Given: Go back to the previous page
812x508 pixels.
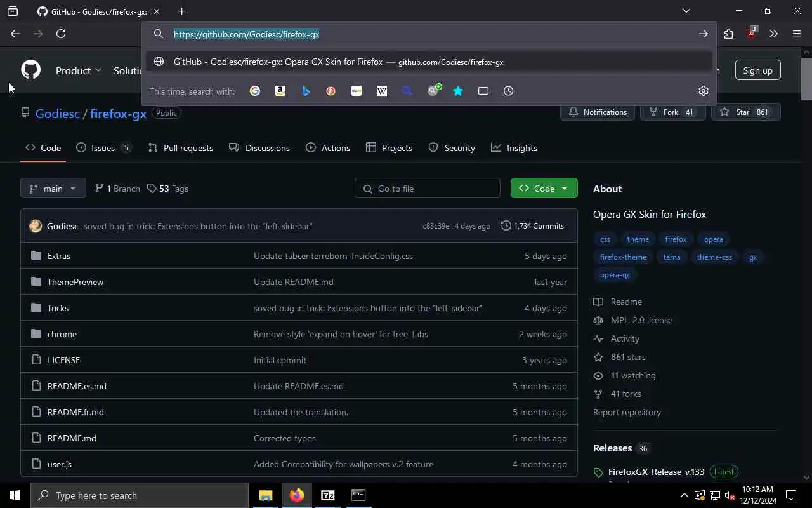Looking at the screenshot, I should tap(15, 34).
